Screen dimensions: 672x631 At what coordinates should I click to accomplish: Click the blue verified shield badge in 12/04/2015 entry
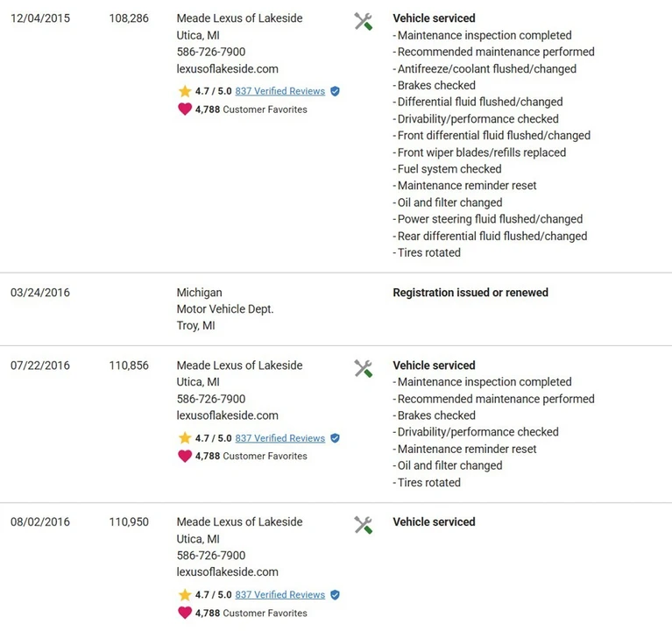[x=336, y=91]
